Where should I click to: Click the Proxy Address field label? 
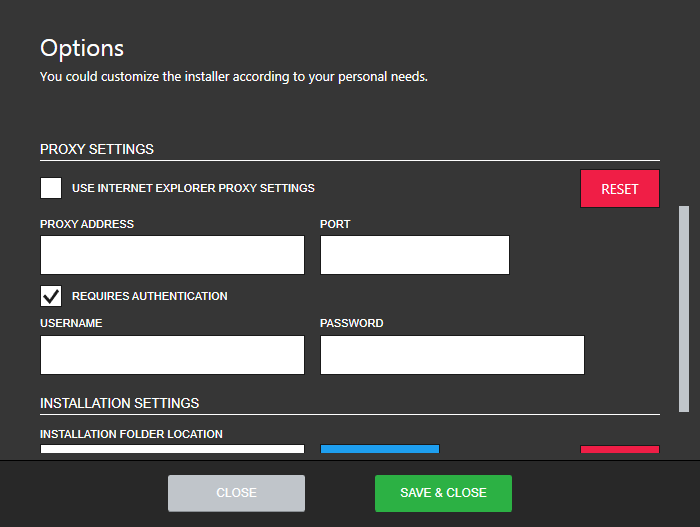pos(87,224)
